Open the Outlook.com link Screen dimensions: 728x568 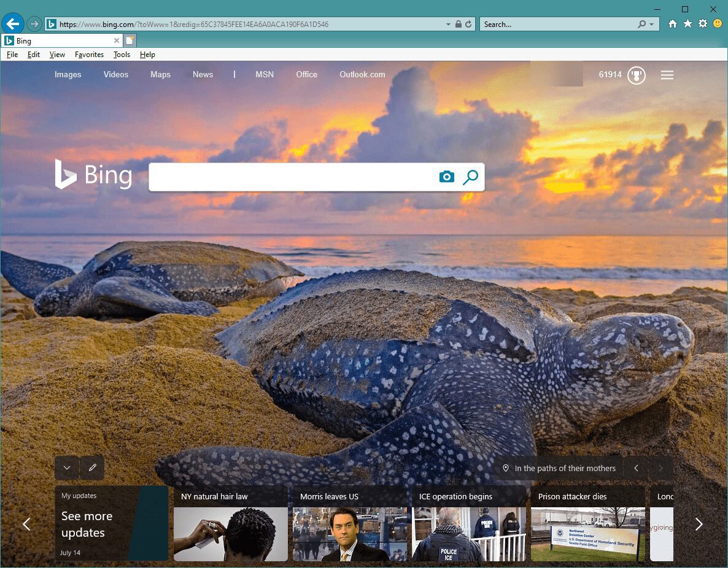362,74
